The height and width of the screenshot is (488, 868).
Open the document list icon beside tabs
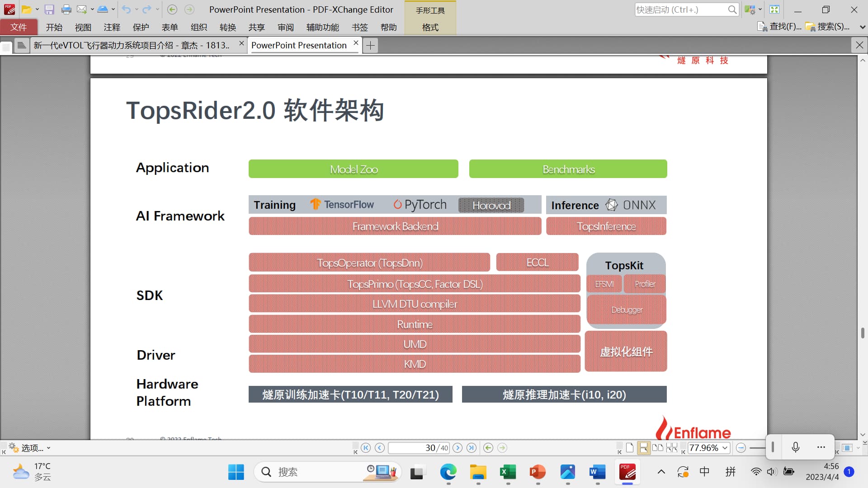[x=21, y=45]
